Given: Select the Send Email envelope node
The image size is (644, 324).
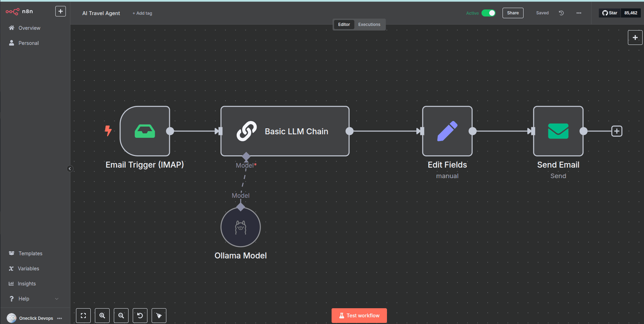Looking at the screenshot, I should [558, 131].
